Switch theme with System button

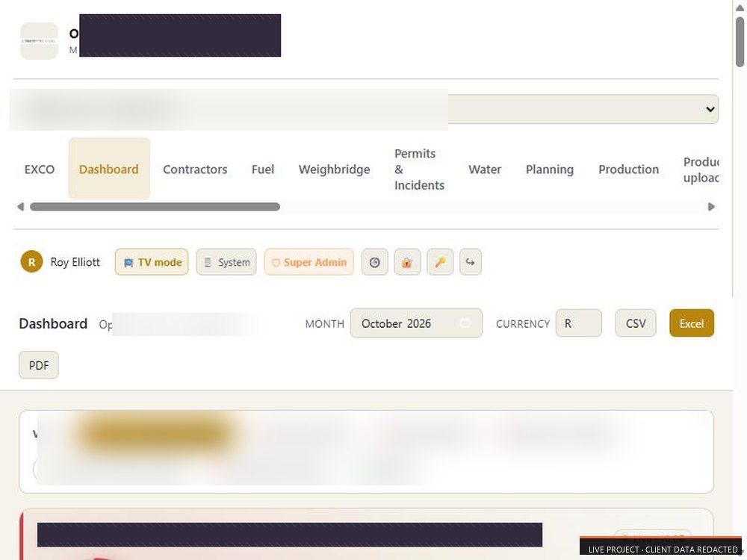[226, 262]
